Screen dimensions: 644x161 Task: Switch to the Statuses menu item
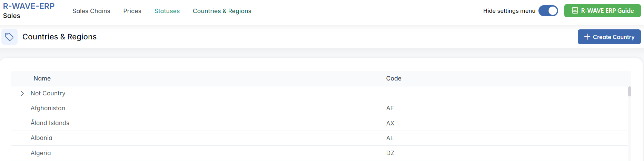coord(167,11)
